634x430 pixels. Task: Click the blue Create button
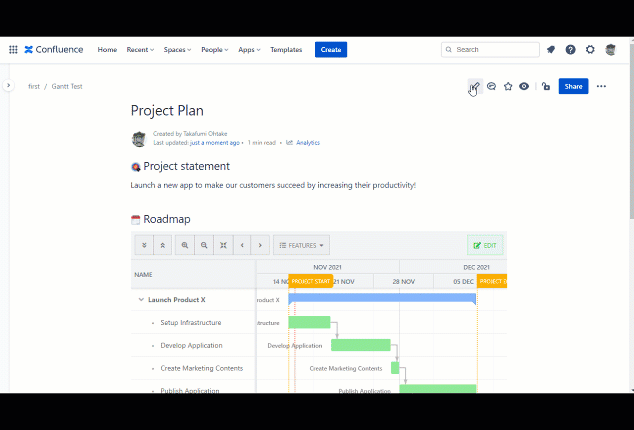click(331, 49)
